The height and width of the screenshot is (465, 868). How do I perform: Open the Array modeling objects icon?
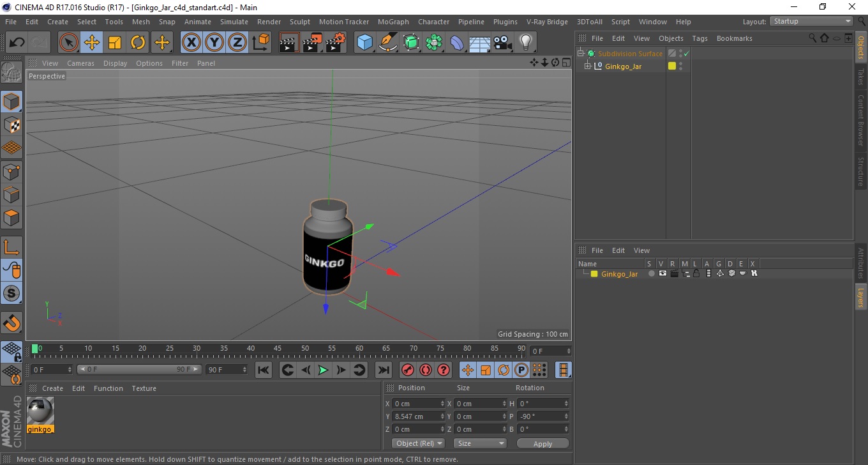[434, 43]
